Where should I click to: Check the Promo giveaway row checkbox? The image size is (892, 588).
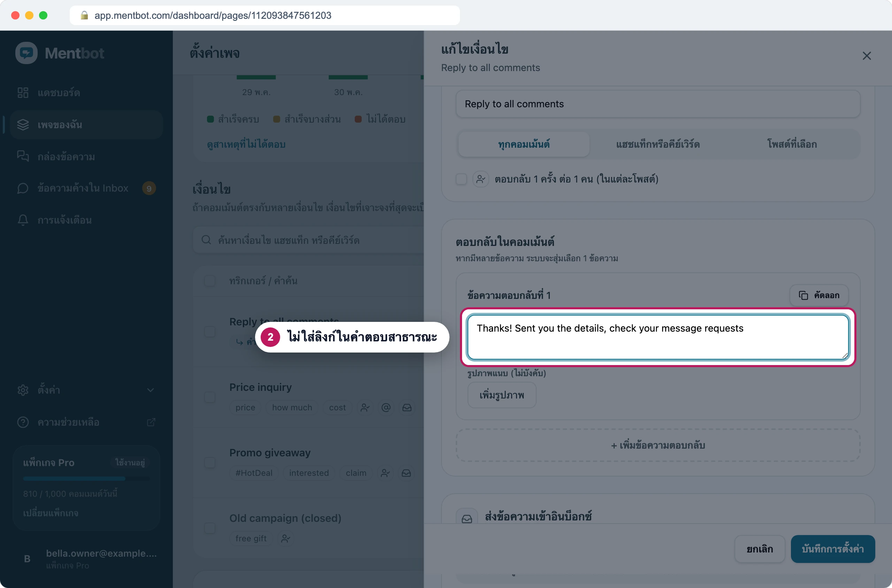(x=210, y=462)
